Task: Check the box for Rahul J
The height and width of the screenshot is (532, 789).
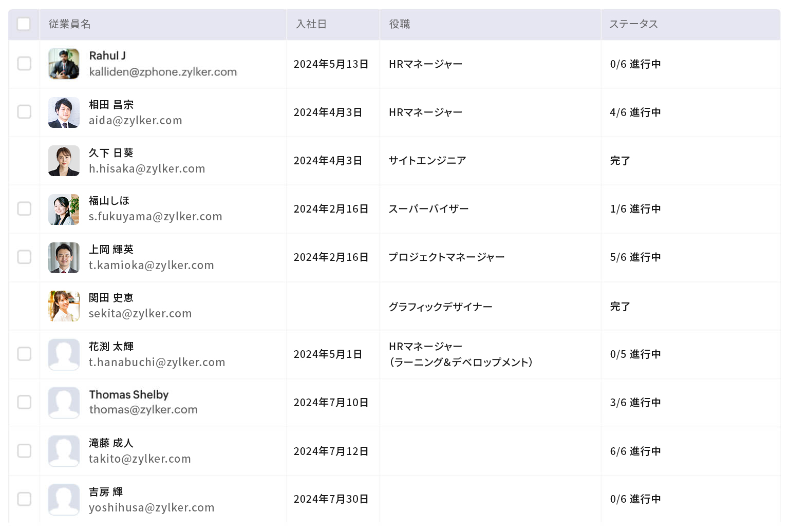Action: pyautogui.click(x=24, y=64)
